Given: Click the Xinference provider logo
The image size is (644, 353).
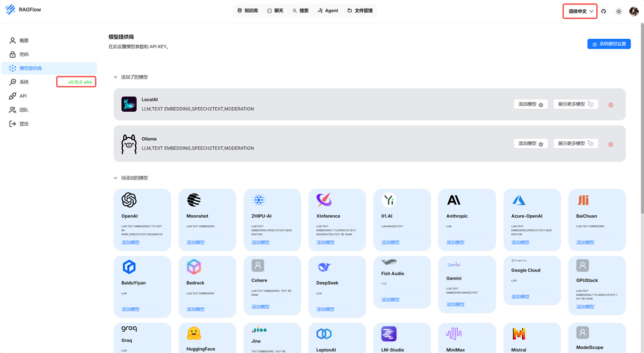Looking at the screenshot, I should tap(324, 200).
